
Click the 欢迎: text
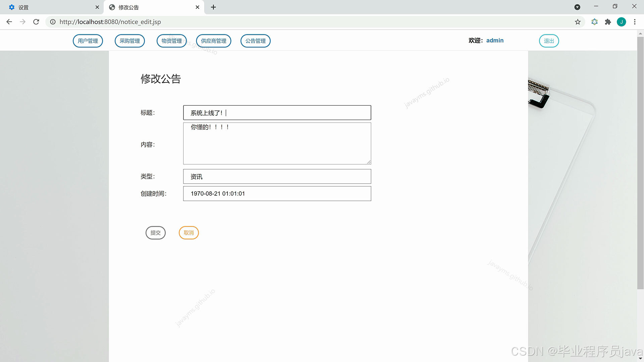pyautogui.click(x=476, y=41)
